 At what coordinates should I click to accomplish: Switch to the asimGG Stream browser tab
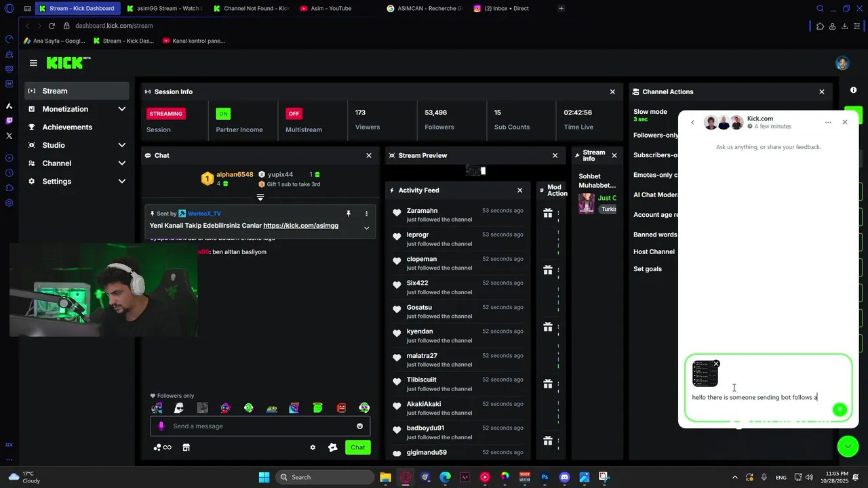[165, 9]
